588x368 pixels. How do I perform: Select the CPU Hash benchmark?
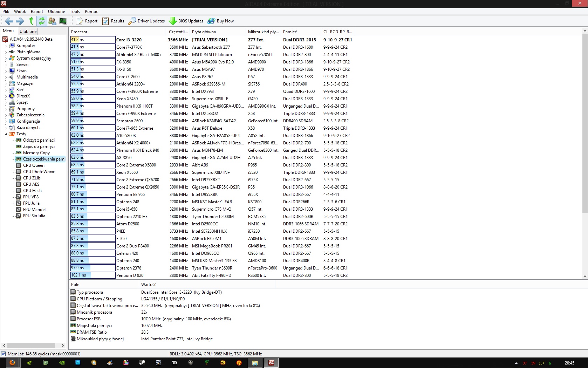click(32, 191)
